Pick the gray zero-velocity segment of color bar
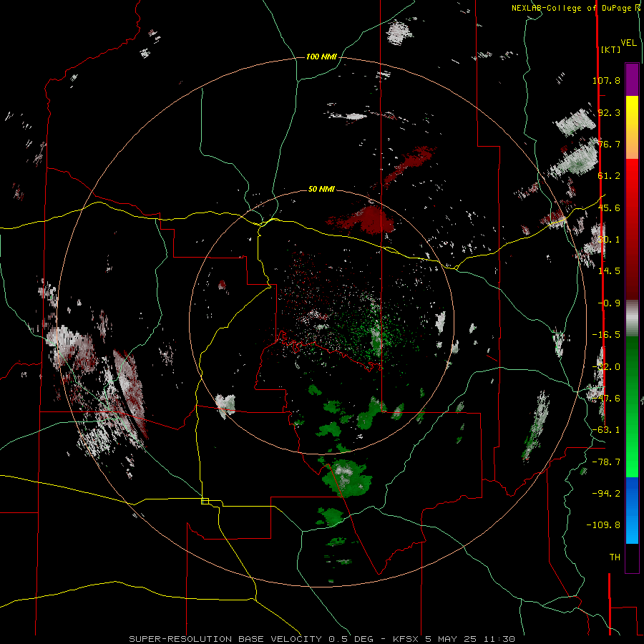This screenshot has width=644, height=644. point(632,318)
